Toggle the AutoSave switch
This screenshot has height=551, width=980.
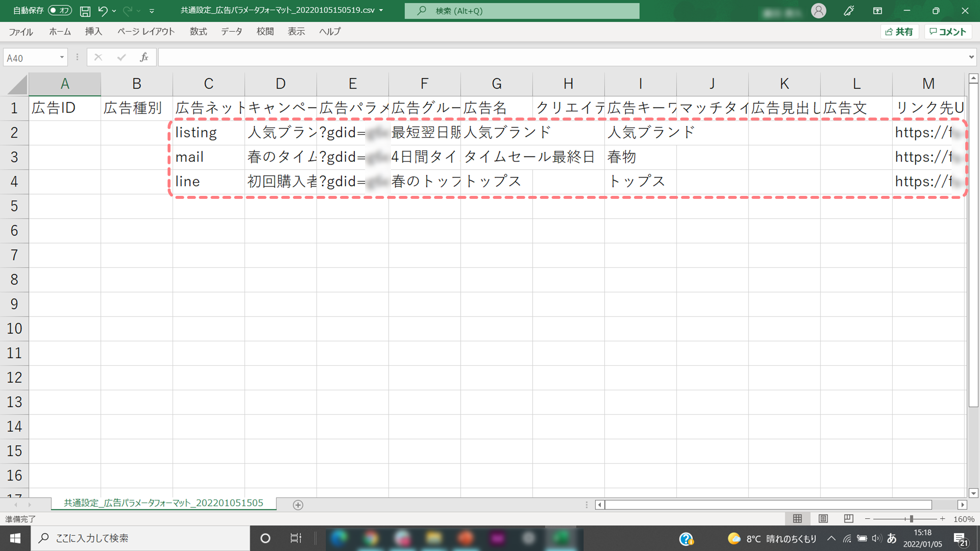[60, 10]
